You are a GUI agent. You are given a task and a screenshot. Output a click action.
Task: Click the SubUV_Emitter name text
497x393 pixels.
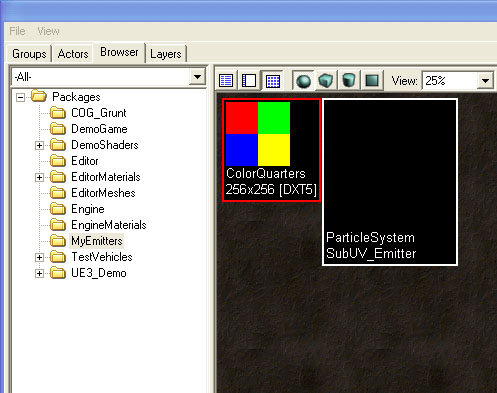pos(371,253)
